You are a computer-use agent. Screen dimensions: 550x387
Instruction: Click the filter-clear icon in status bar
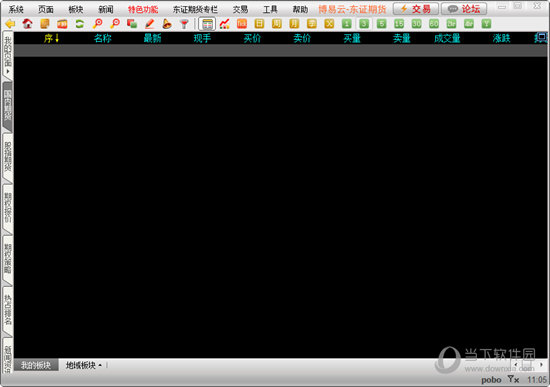(x=513, y=379)
